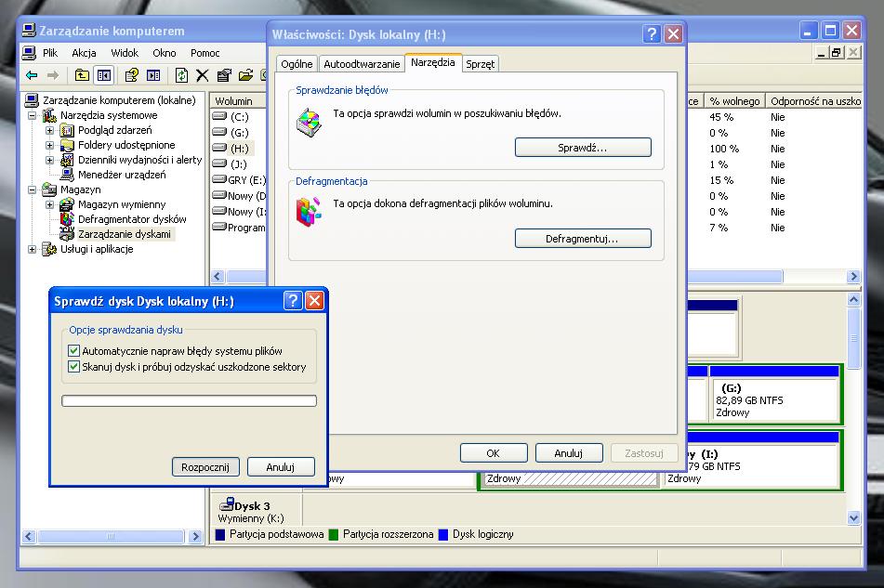Open the Akcja menu
The image size is (884, 588).
point(84,53)
